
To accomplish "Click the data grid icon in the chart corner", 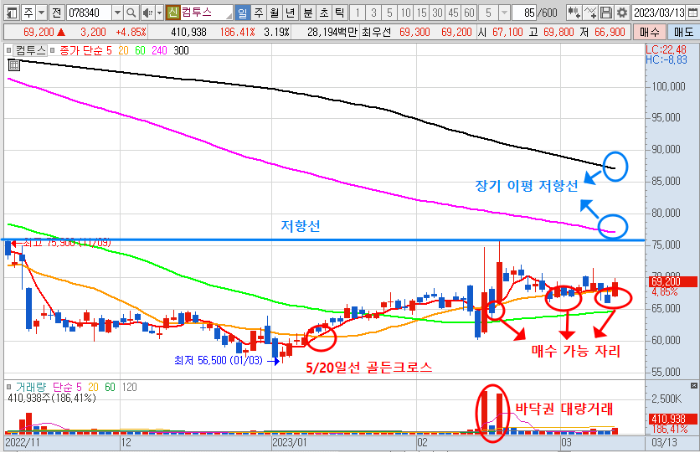I will pos(14,65).
